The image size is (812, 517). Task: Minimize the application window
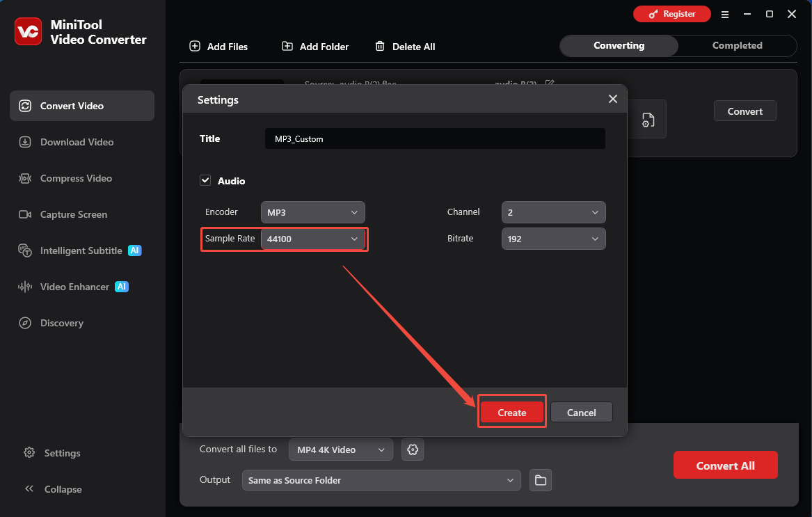click(747, 14)
